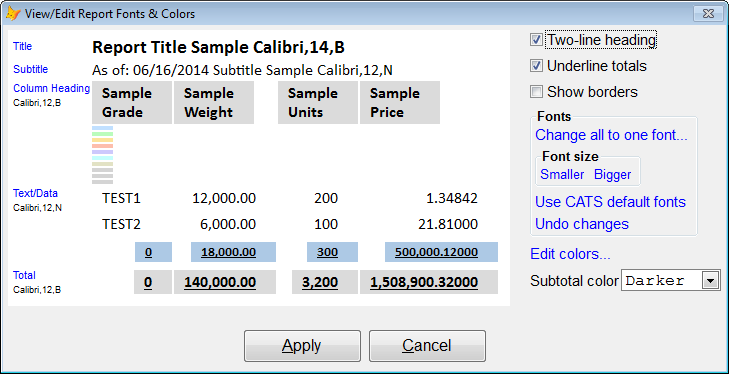Click the 6,000.00 weight value
Screen dimensions: 729x374
227,225
